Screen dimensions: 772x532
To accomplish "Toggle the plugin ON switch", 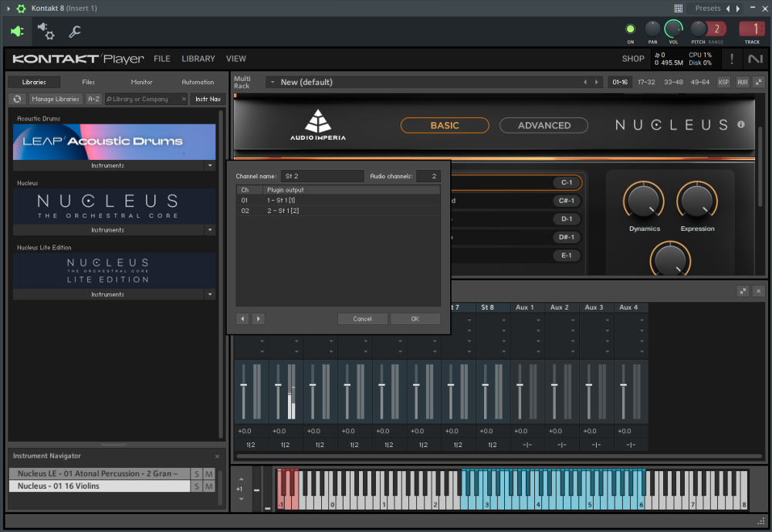I will click(630, 29).
